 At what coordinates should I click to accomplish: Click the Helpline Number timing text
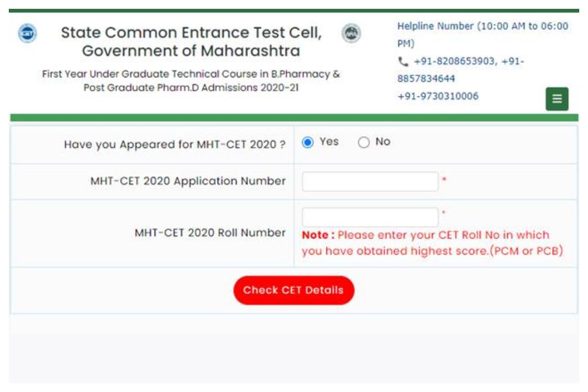[483, 35]
